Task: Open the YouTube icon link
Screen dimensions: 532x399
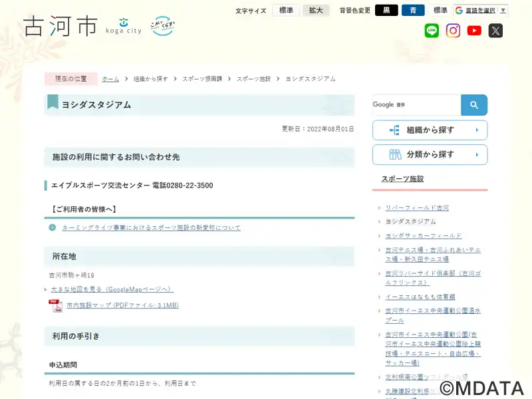Action: [x=474, y=31]
